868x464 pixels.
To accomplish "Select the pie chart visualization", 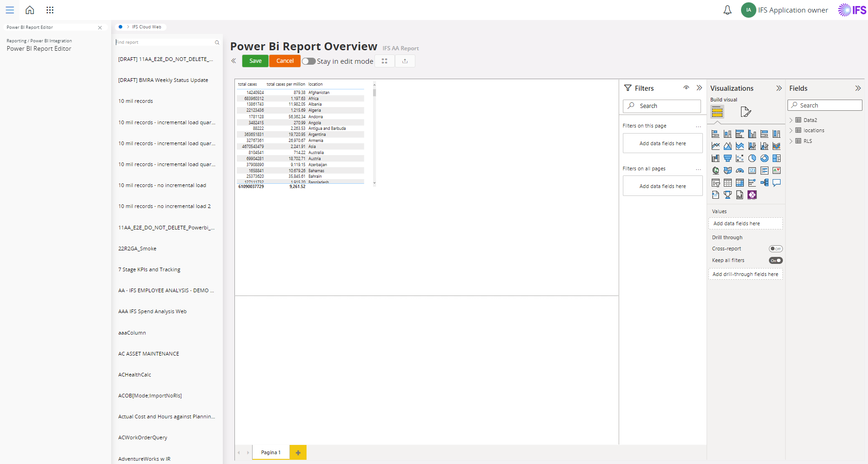I will (x=752, y=158).
